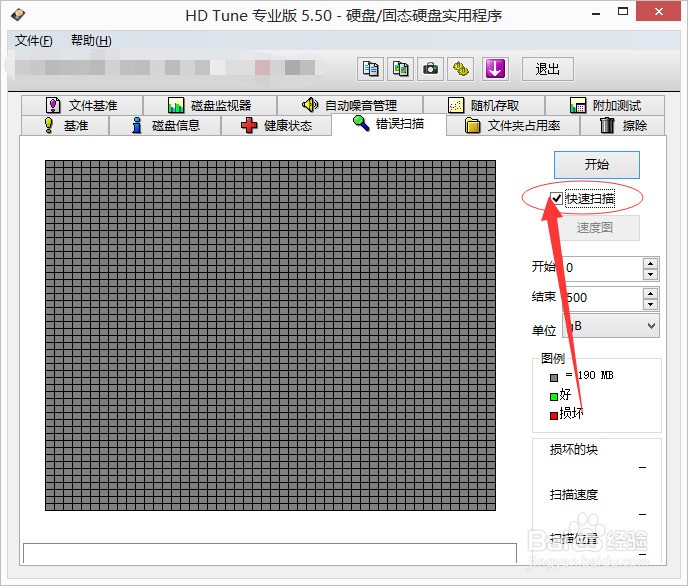
Task: Open the options wrench icon
Action: (460, 69)
